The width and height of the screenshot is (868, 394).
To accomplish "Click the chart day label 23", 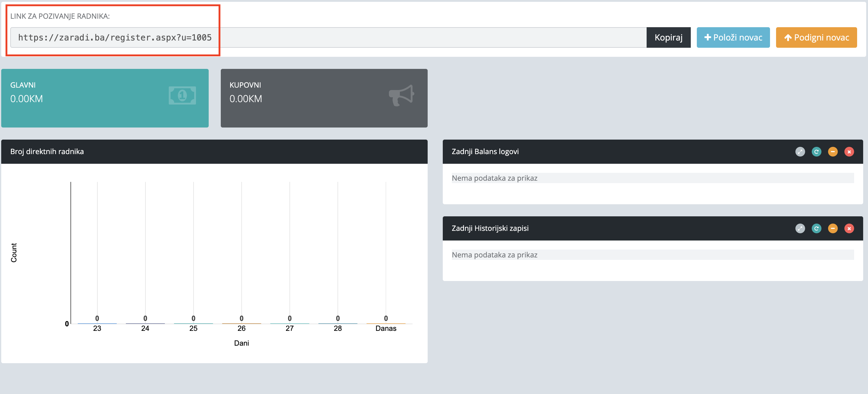I will pos(97,328).
